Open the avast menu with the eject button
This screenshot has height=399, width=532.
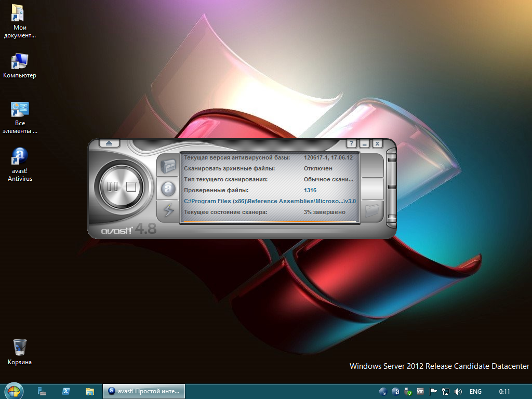click(109, 143)
